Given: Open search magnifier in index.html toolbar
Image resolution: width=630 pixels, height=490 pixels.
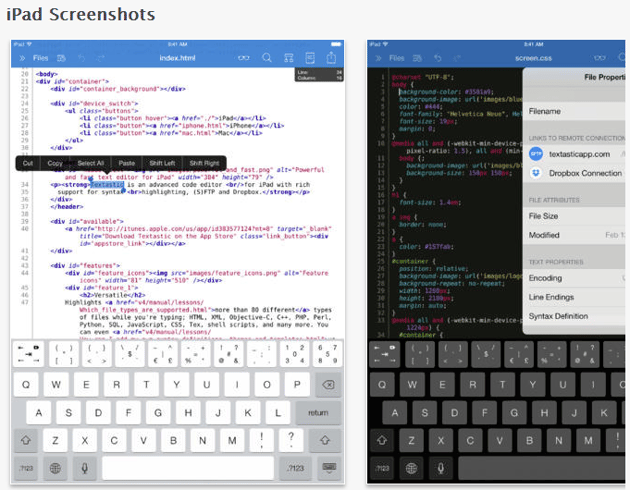Looking at the screenshot, I should 267,58.
